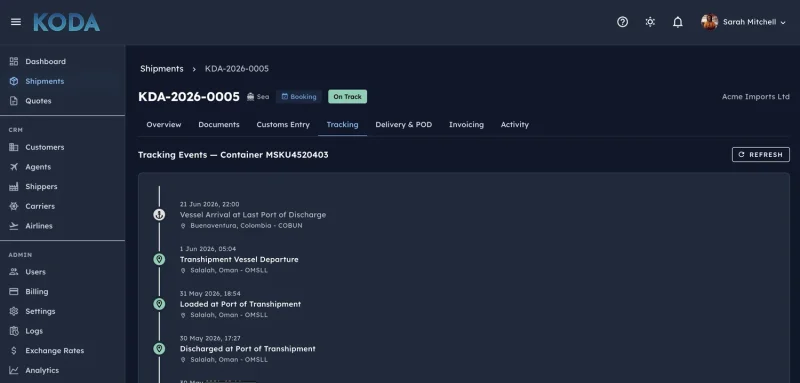Click the Booking status badge
800x383 pixels.
click(299, 96)
